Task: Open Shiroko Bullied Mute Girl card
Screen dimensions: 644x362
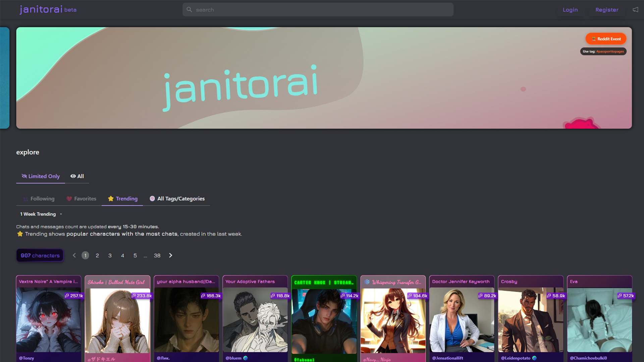Action: pyautogui.click(x=117, y=319)
